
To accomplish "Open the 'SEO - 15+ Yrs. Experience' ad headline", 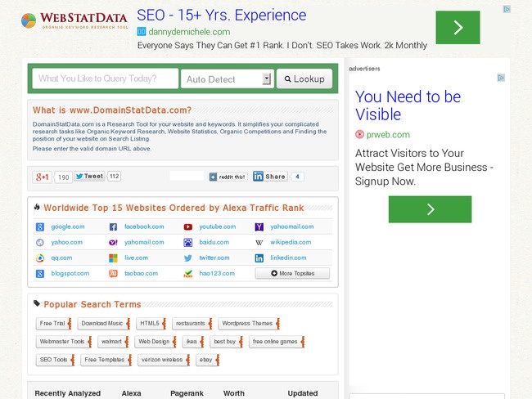I will [222, 16].
